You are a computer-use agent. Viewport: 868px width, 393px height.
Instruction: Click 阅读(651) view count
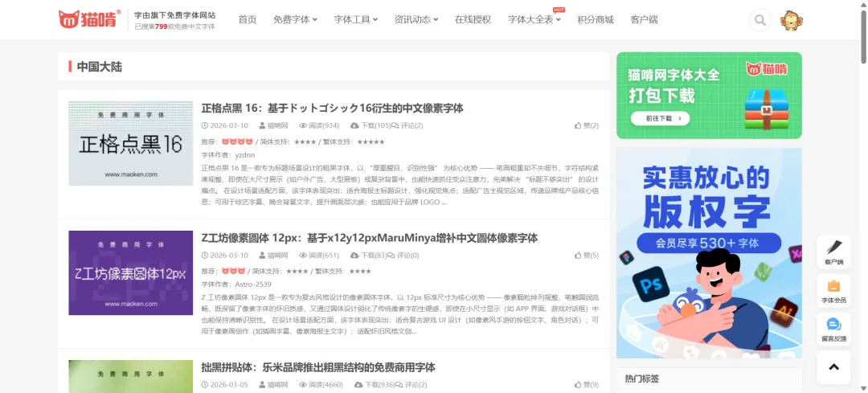click(x=319, y=256)
